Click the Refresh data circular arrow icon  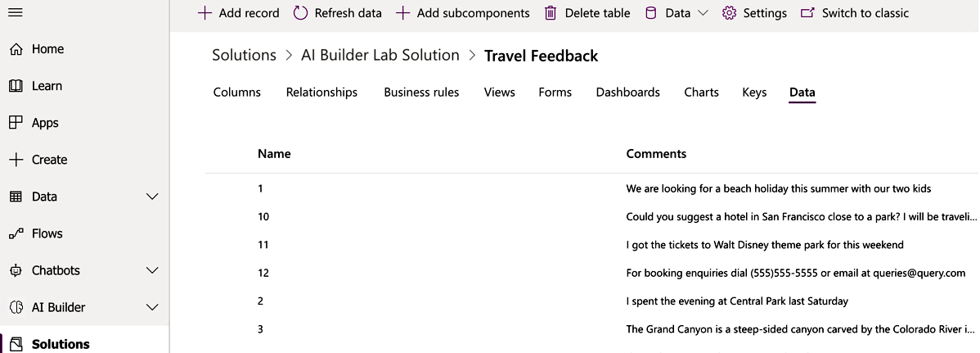tap(300, 13)
